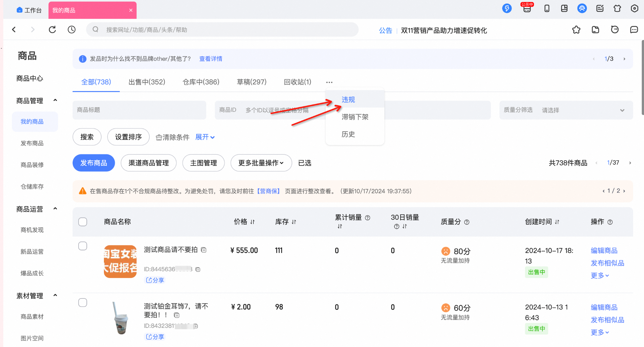Click 分享 share icon for 测试商品请不要拍
Screen dimensions: 644x347
coord(155,280)
